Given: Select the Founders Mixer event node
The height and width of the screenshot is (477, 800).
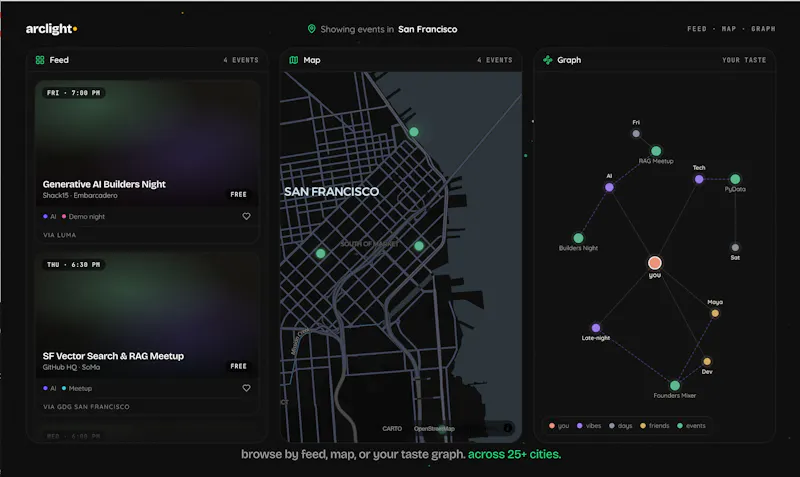Looking at the screenshot, I should click(x=674, y=385).
